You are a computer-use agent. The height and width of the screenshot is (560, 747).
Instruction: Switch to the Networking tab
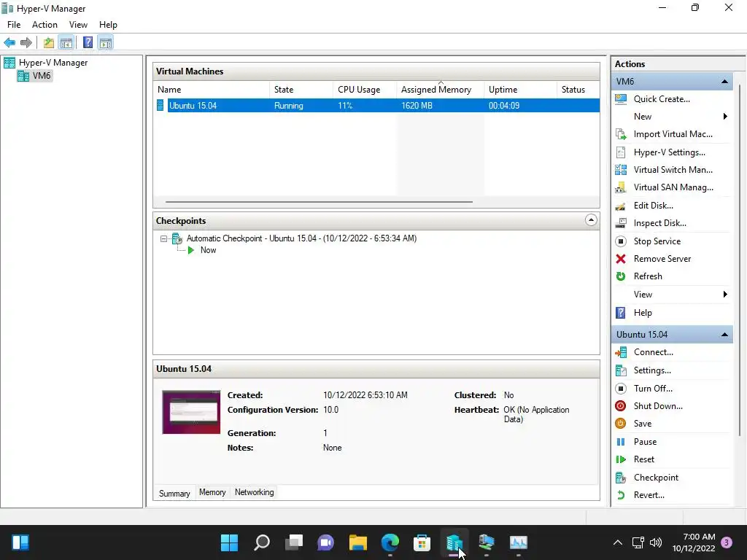click(255, 492)
